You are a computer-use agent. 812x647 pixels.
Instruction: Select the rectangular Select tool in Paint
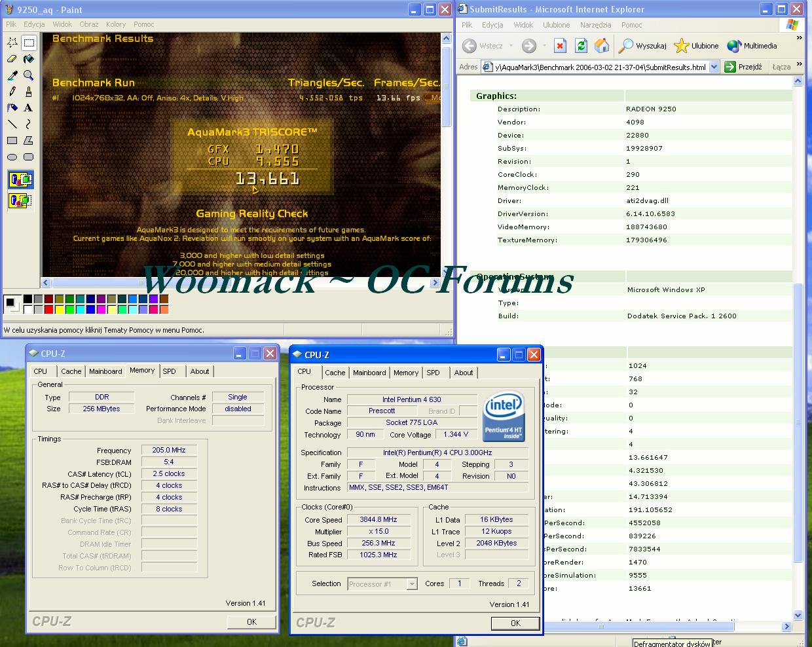pyautogui.click(x=29, y=43)
